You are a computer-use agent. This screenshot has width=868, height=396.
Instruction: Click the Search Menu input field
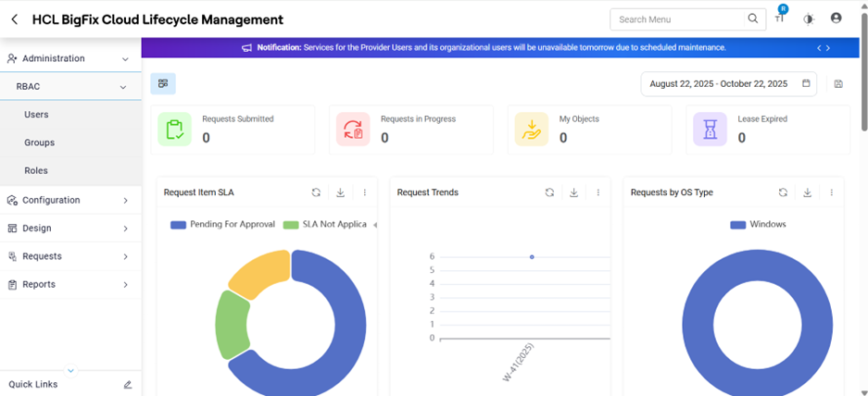click(x=680, y=19)
